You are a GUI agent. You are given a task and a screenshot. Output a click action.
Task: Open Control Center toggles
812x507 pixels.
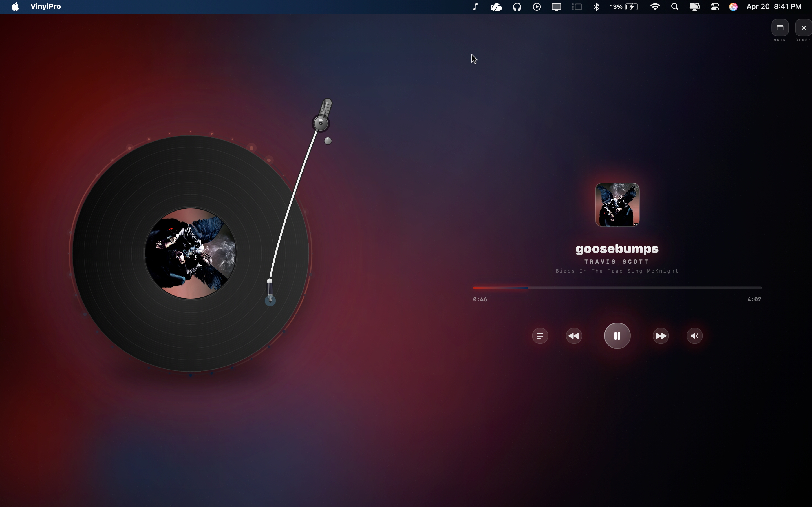click(x=715, y=6)
